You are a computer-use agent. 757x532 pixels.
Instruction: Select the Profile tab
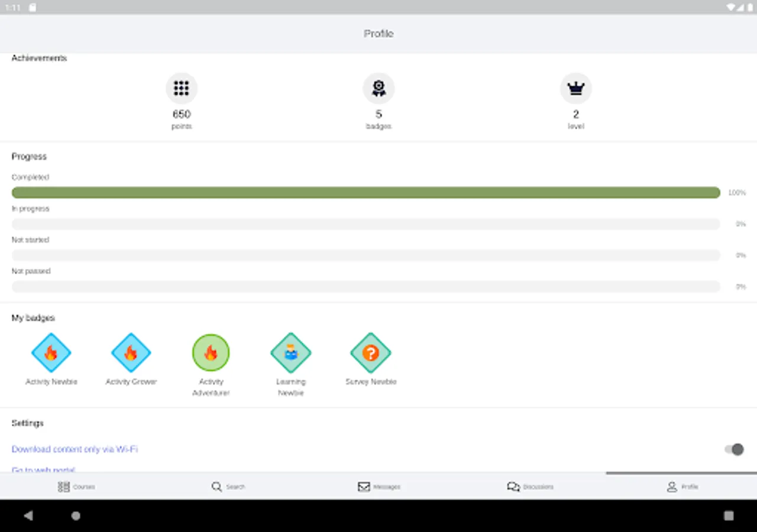[681, 486]
